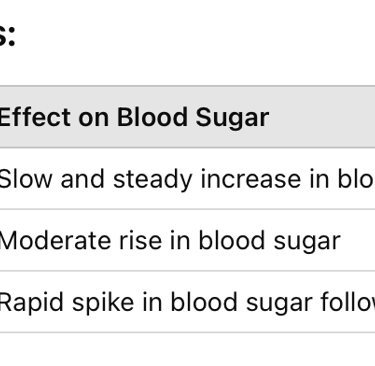Click the word Moderate in second row
This screenshot has width=375, height=366.
click(x=55, y=240)
